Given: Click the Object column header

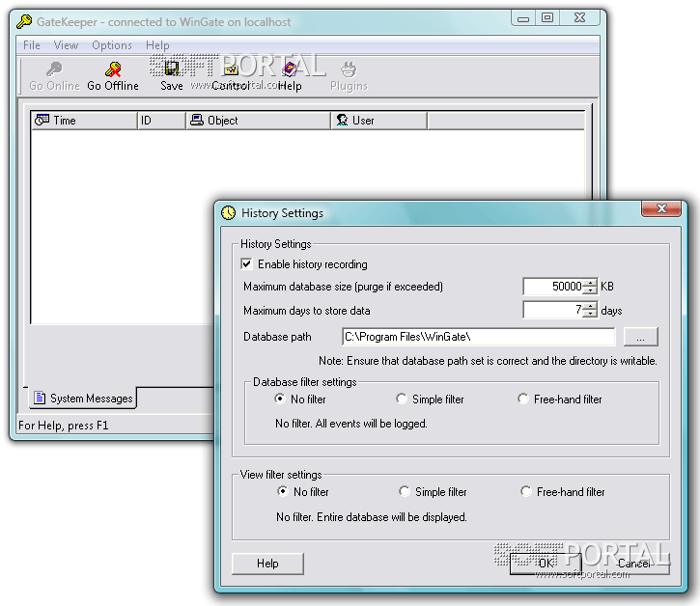Looking at the screenshot, I should [258, 121].
